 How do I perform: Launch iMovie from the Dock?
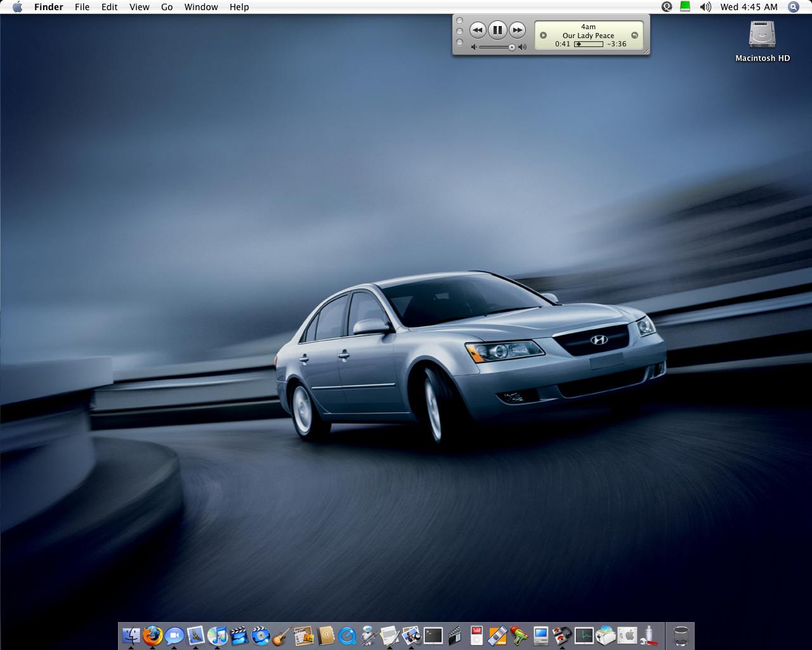pos(239,635)
